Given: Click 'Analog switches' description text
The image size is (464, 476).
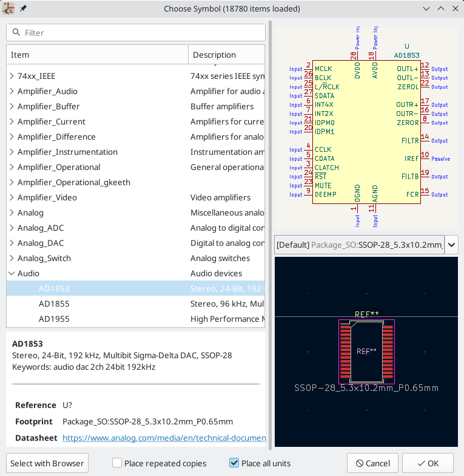Looking at the screenshot, I should click(x=220, y=258).
